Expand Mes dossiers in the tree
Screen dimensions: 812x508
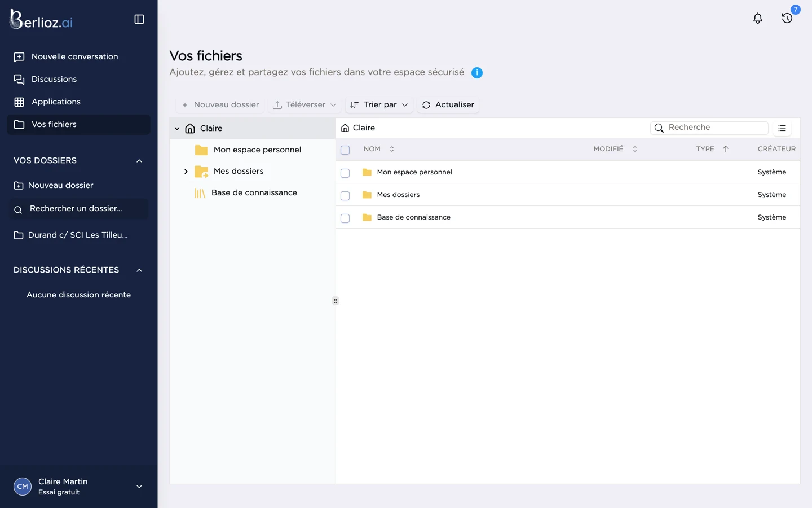coord(186,172)
